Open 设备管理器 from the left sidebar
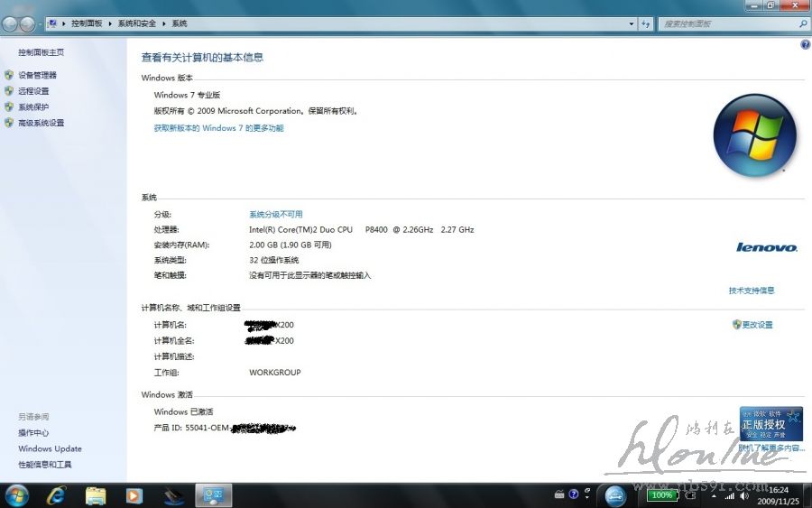Image resolution: width=812 pixels, height=508 pixels. [x=37, y=75]
